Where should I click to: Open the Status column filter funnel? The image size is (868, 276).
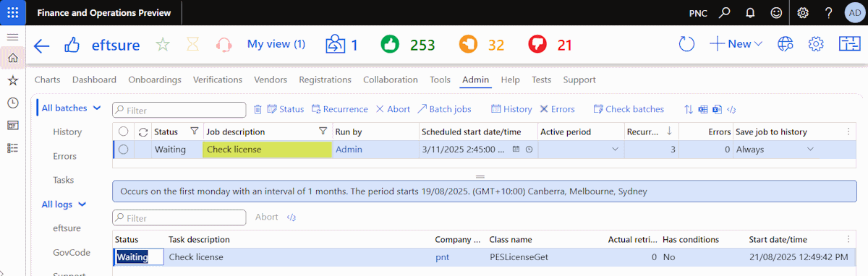click(x=194, y=131)
